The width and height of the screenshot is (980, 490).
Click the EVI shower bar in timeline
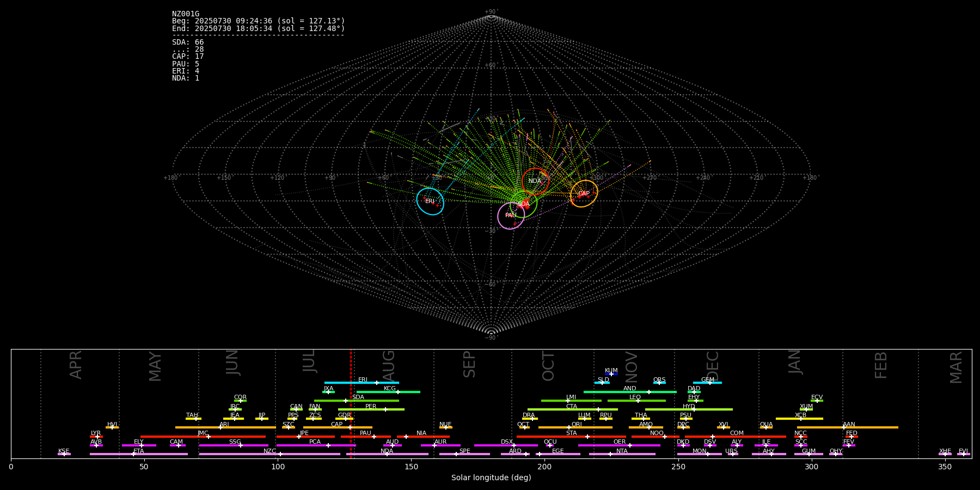964,454
